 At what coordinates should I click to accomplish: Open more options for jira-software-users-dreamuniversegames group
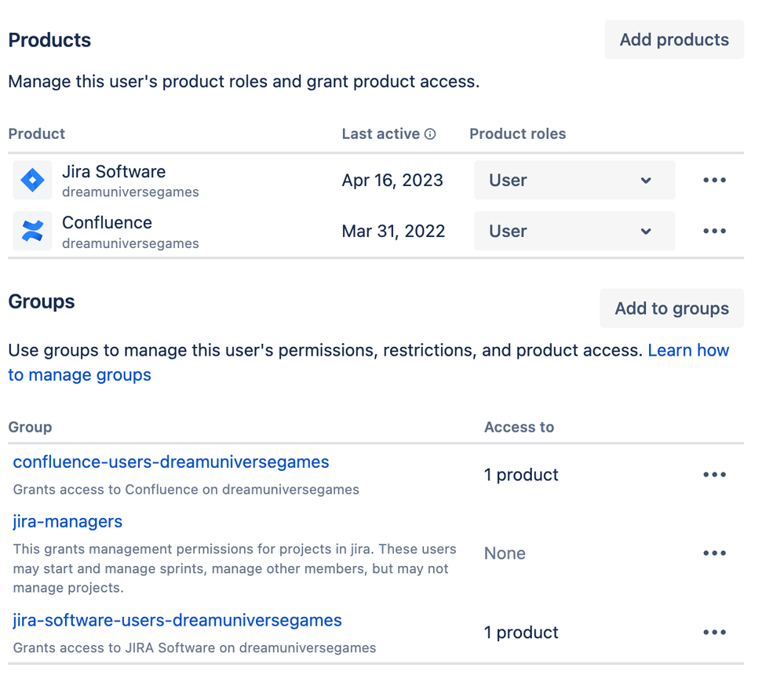pyautogui.click(x=714, y=633)
